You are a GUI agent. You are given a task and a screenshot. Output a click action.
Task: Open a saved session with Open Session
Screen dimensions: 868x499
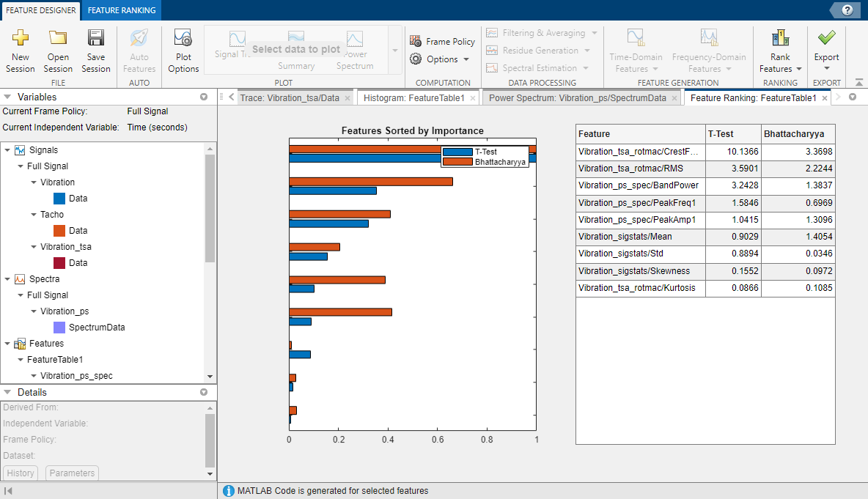[x=58, y=38]
